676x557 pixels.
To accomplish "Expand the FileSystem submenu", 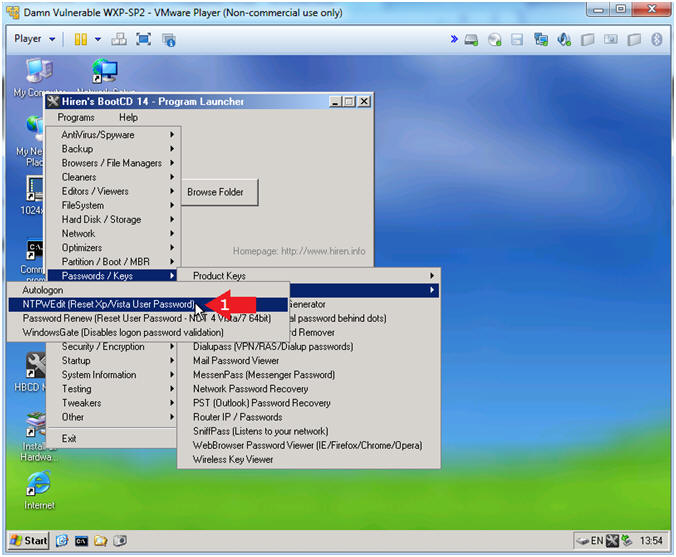I will pos(113,205).
